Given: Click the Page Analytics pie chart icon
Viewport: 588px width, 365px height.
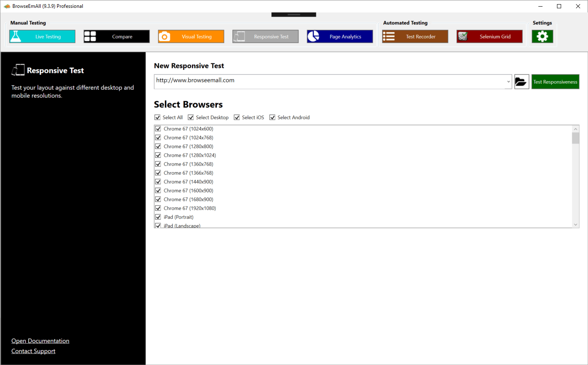Looking at the screenshot, I should [x=313, y=36].
